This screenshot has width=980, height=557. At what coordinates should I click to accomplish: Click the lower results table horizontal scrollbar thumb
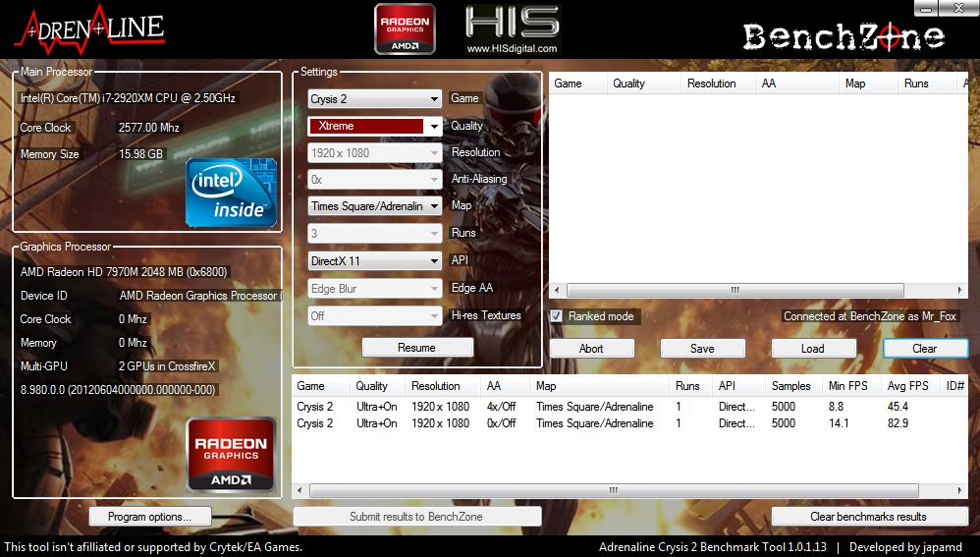coord(614,491)
